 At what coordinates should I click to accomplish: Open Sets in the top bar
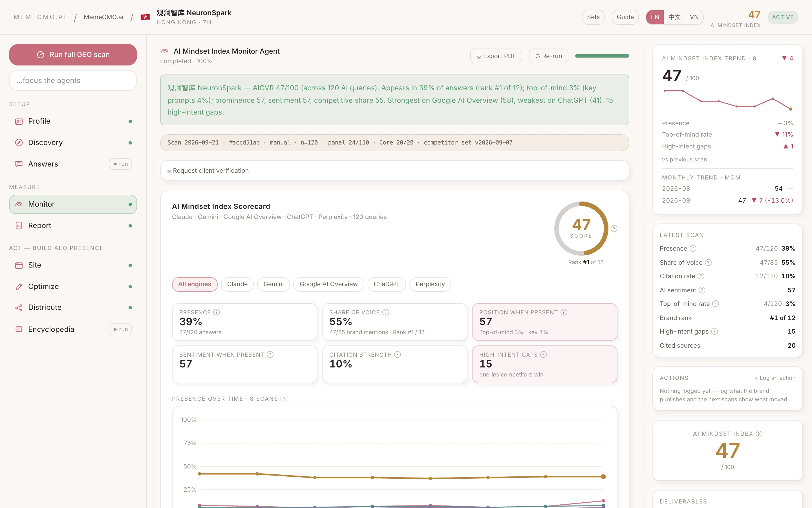(x=593, y=17)
